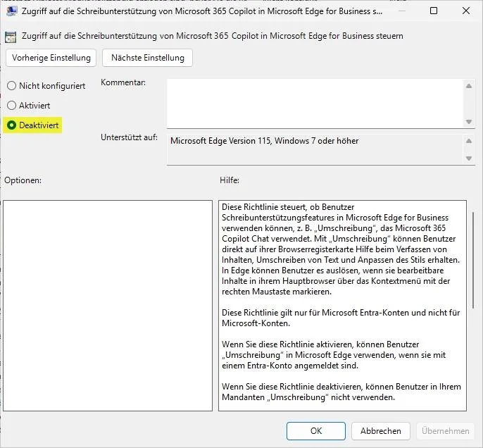483x448 pixels.
Task: Go to 'Nächste Einstellung'
Action: tap(147, 58)
